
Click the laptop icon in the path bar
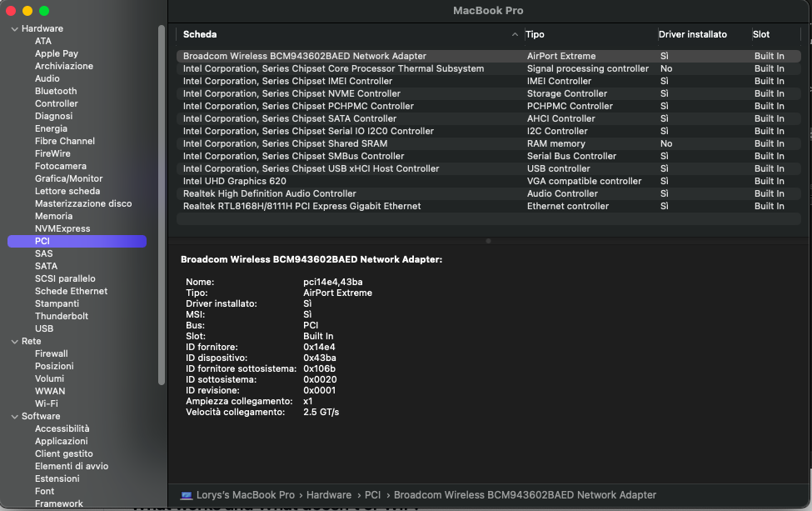[187, 495]
